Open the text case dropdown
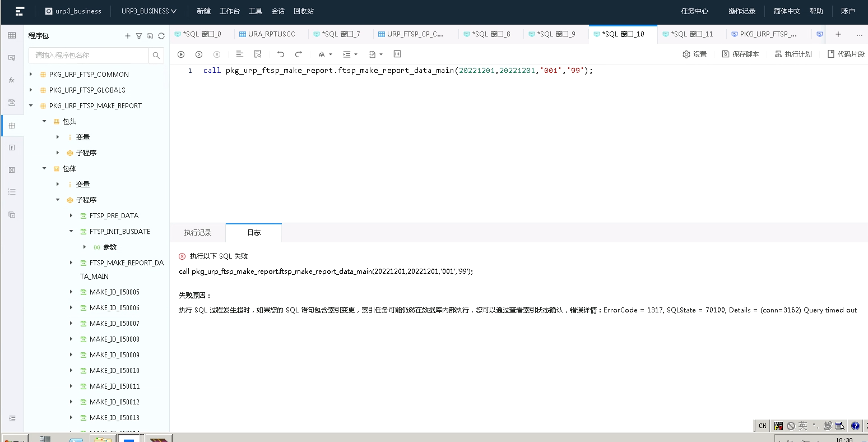This screenshot has height=442, width=868. pyautogui.click(x=325, y=54)
